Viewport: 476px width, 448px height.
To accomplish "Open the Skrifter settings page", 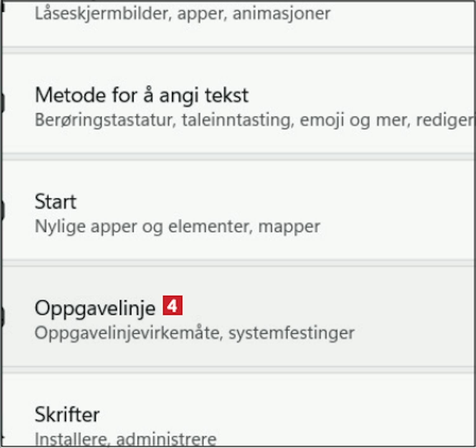I will (67, 415).
